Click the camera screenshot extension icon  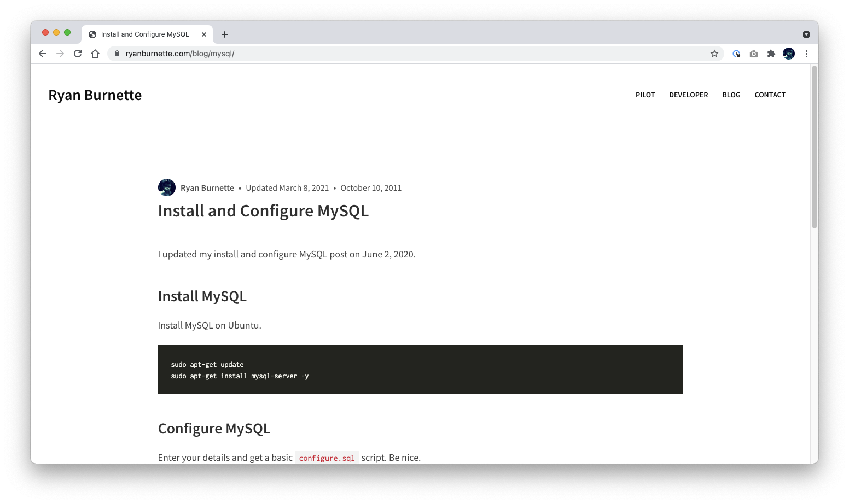(754, 54)
